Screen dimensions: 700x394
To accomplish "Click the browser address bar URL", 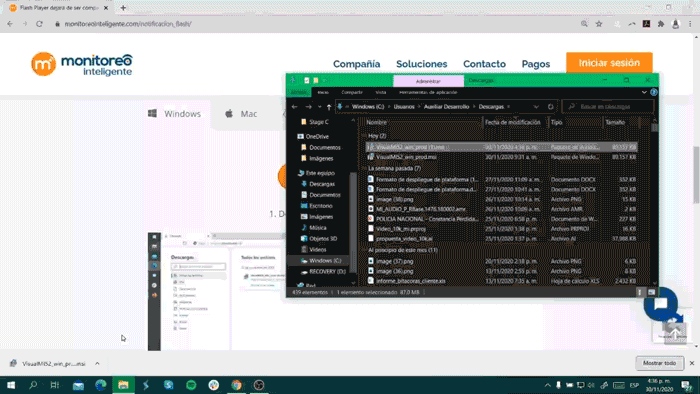I will (x=128, y=24).
